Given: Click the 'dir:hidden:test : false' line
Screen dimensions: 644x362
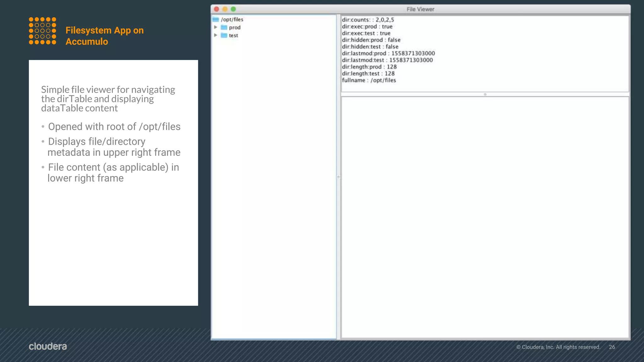Looking at the screenshot, I should 370,47.
